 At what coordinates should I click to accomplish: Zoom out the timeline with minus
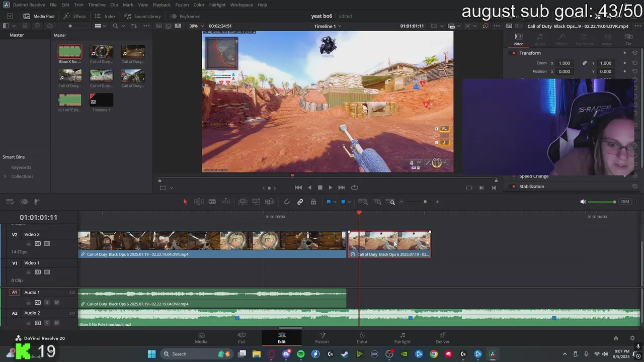pyautogui.click(x=401, y=202)
